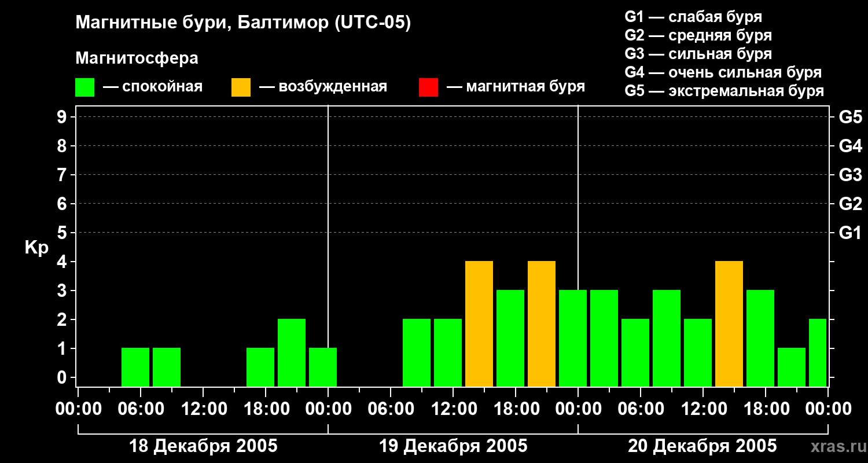Select the Kp 2 bar ending at 20 December 12:00
This screenshot has height=463, width=868.
tap(698, 352)
